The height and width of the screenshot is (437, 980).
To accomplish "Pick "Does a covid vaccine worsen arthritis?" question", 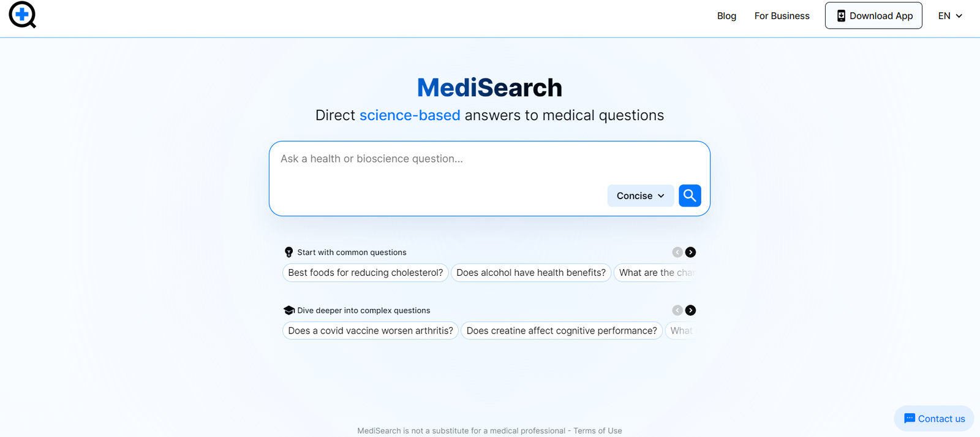I will pos(371,331).
